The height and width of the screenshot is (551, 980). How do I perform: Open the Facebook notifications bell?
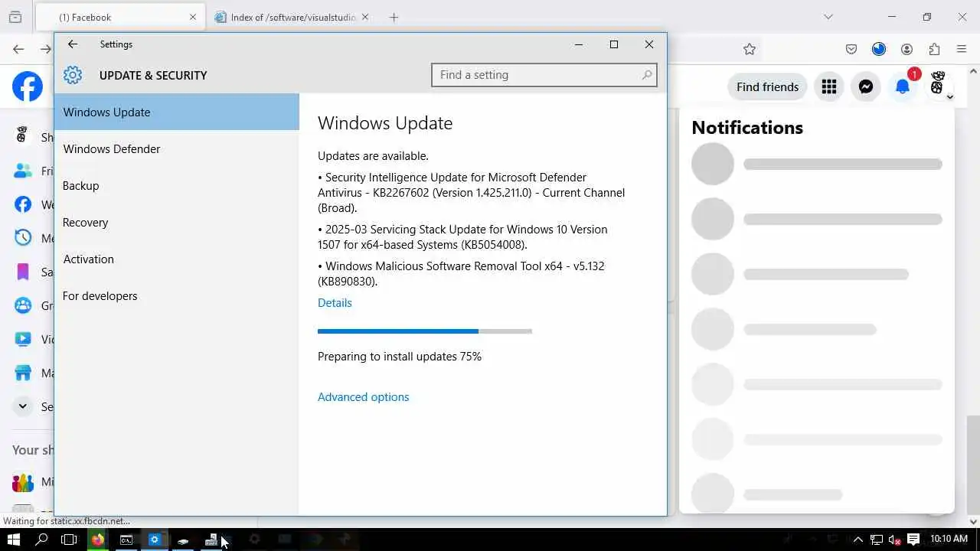click(x=903, y=86)
